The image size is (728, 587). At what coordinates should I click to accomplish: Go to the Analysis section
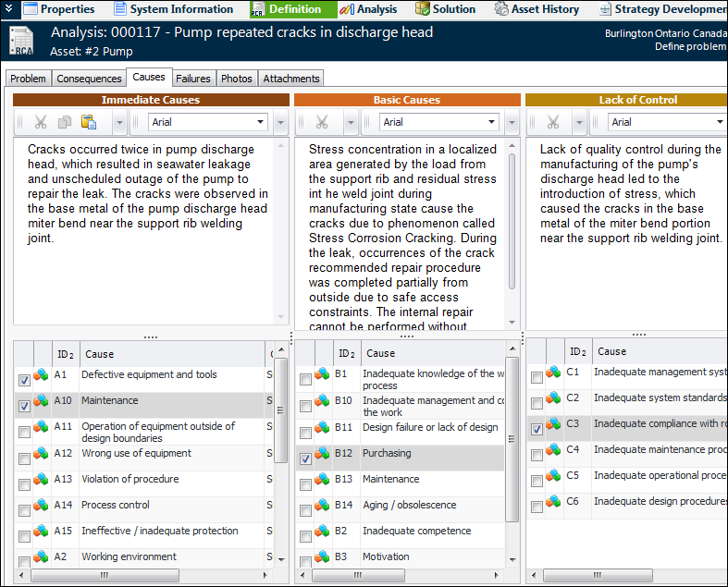368,9
